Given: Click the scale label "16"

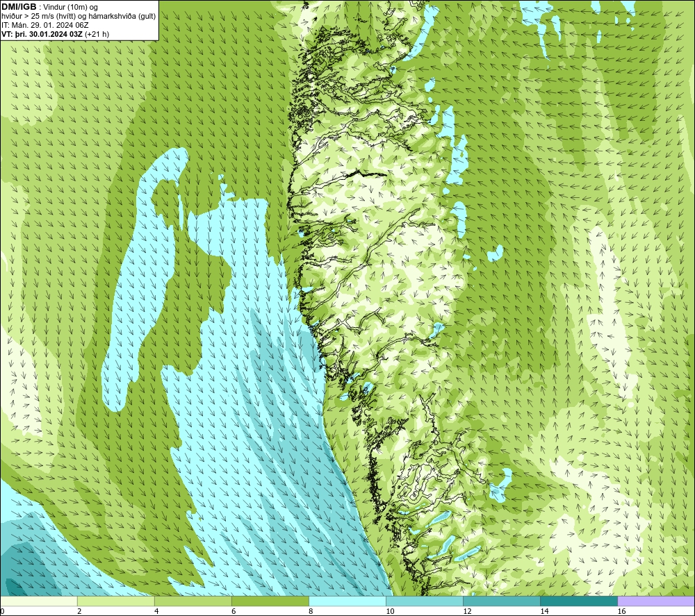Looking at the screenshot, I should tap(621, 612).
